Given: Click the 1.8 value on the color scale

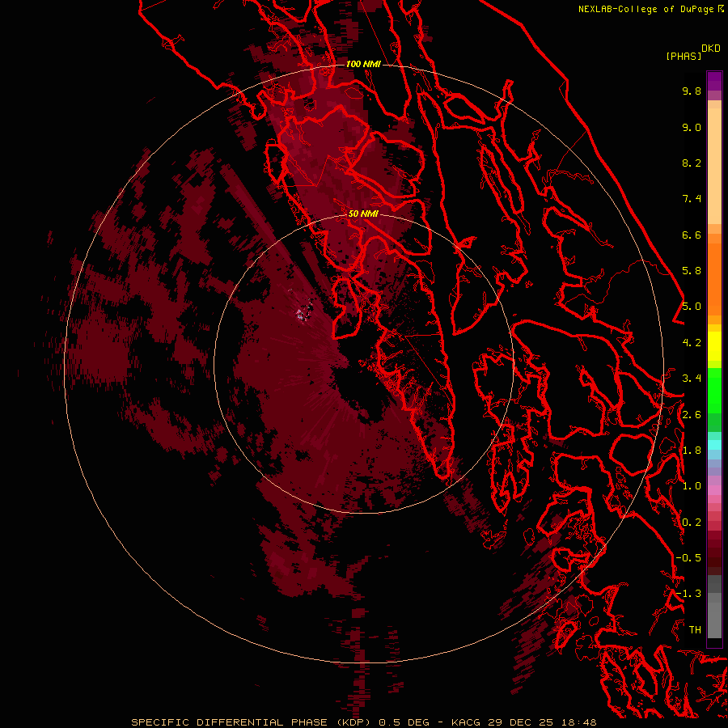Looking at the screenshot, I should [x=692, y=451].
